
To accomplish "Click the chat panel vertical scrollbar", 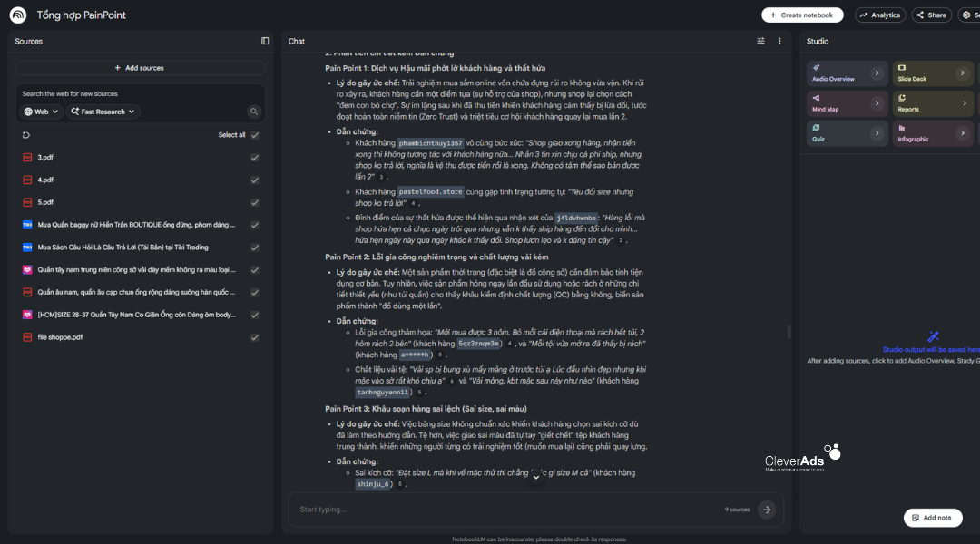I will coord(789,332).
